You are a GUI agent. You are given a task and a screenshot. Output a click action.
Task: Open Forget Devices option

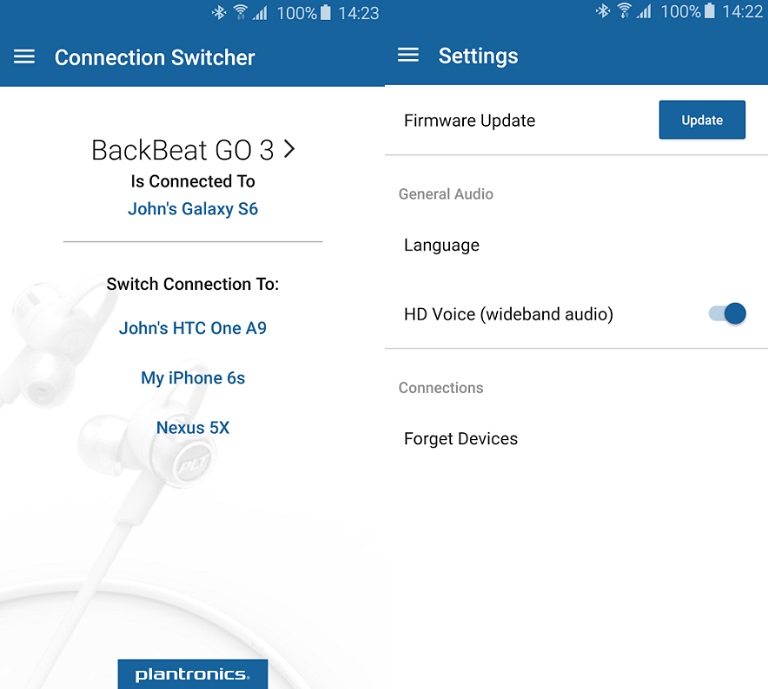pos(461,438)
